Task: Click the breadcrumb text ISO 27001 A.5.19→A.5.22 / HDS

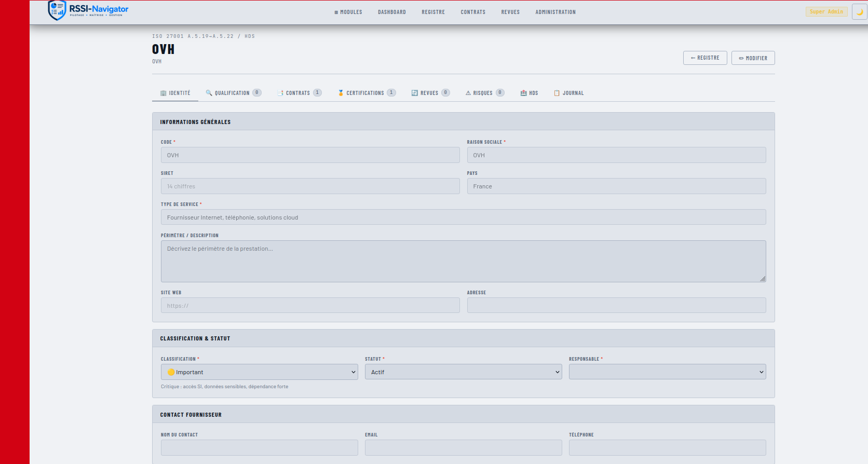Action: (x=204, y=36)
